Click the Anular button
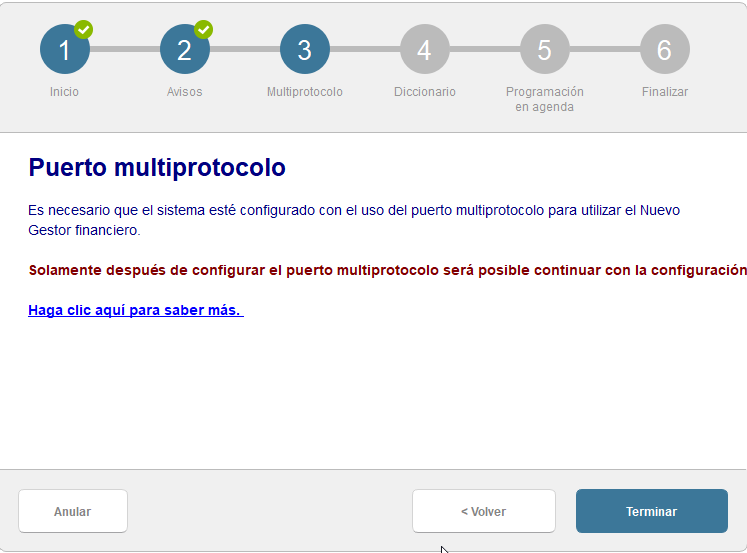 [73, 511]
